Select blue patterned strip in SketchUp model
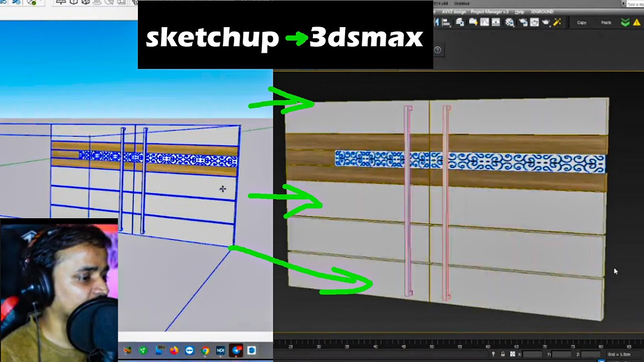Image resolution: width=644 pixels, height=362 pixels. click(x=157, y=158)
